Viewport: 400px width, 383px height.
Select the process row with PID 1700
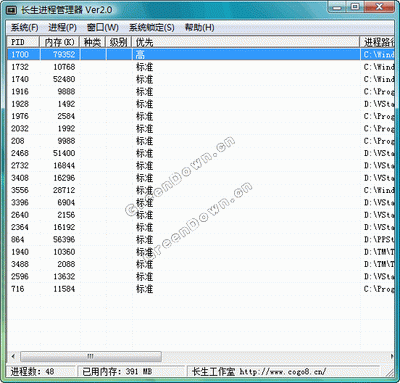(200, 54)
